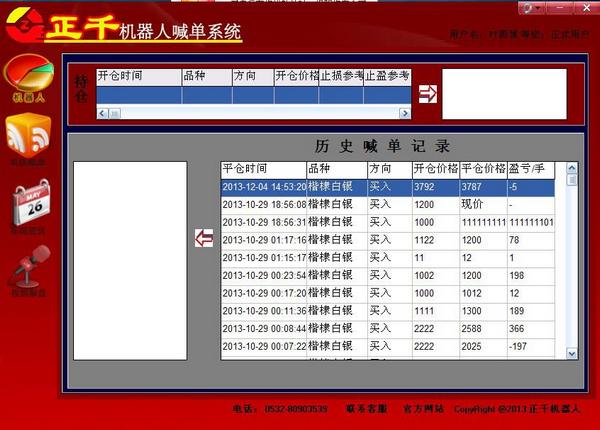Image resolution: width=600 pixels, height=430 pixels.
Task: Open the pie chart 机器人 sidebar icon
Action: (x=28, y=78)
